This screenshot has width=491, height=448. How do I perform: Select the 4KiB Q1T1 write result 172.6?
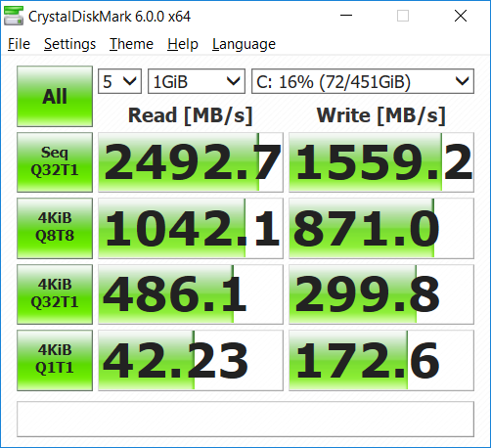[x=381, y=360]
